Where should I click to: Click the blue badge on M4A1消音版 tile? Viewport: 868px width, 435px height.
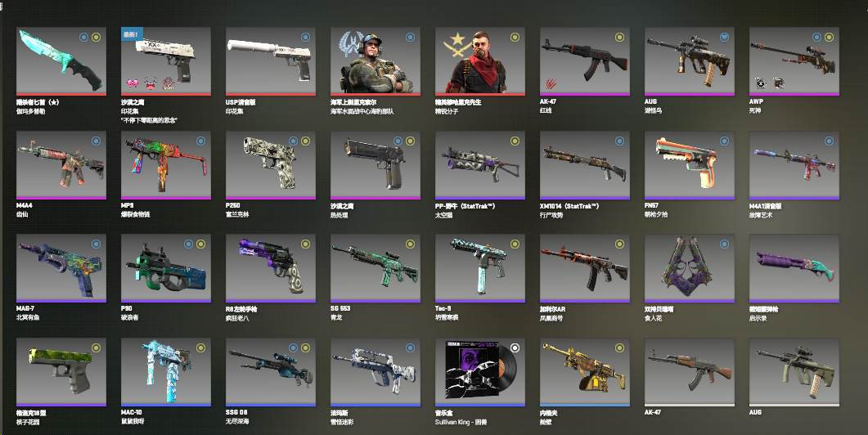click(829, 141)
